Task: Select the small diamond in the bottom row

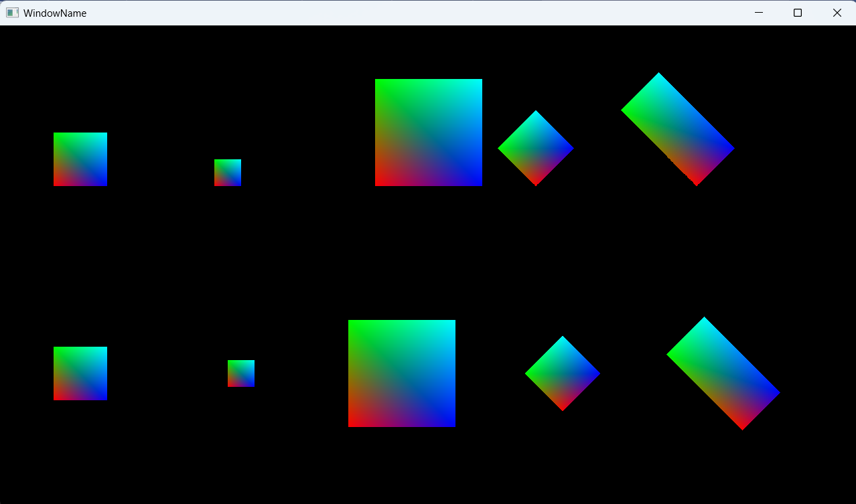Action: click(563, 373)
